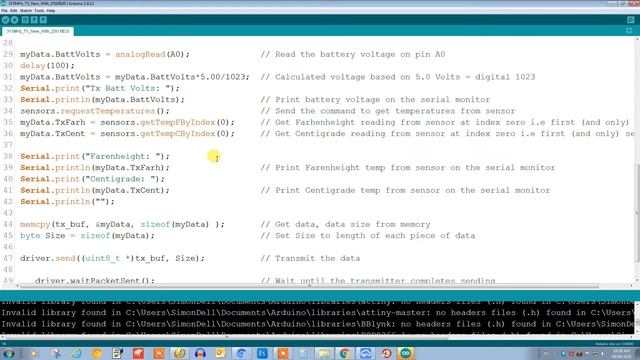The height and width of the screenshot is (360, 640).
Task: Click console line mentioning BBlynk library
Action: pos(318,324)
